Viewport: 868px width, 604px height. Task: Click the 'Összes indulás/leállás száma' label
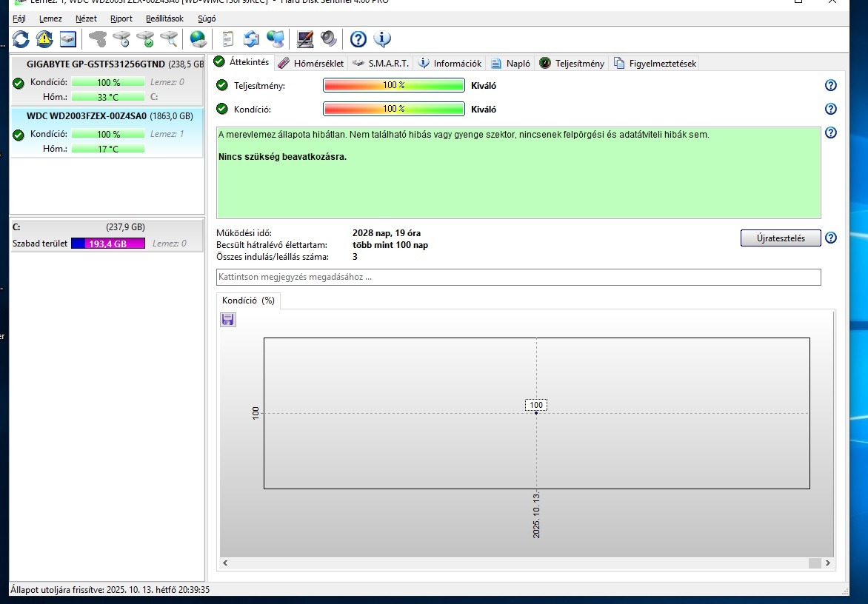point(273,257)
